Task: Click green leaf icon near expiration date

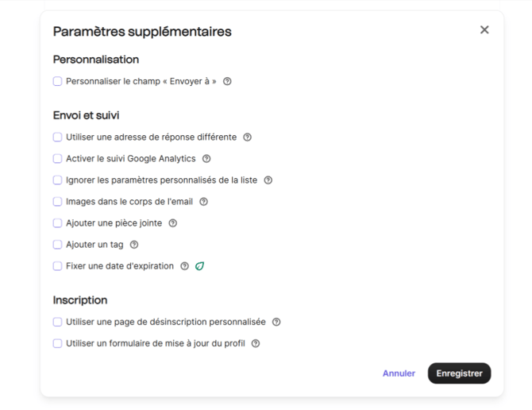Action: (x=199, y=266)
